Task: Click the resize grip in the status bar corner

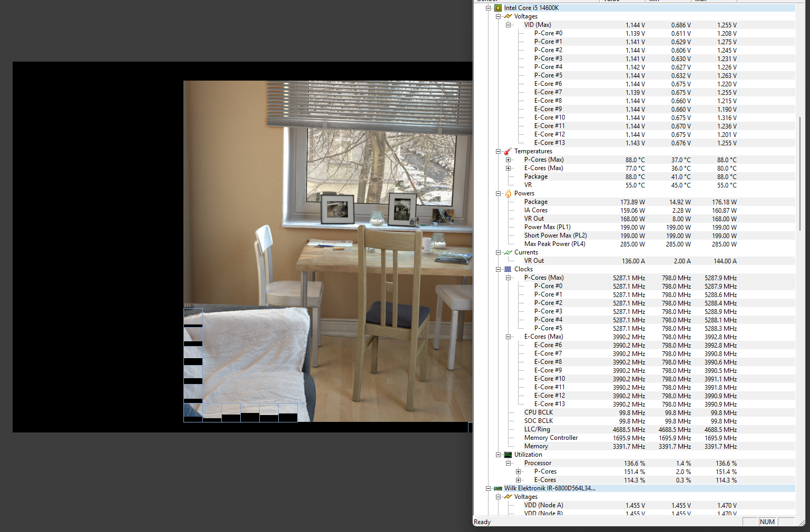Action: pos(801,522)
